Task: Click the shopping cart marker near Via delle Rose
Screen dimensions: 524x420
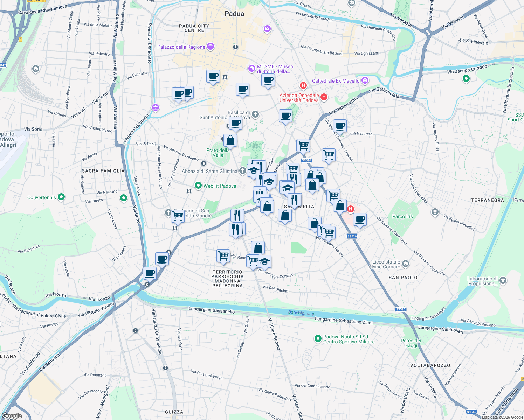Action: point(223,256)
